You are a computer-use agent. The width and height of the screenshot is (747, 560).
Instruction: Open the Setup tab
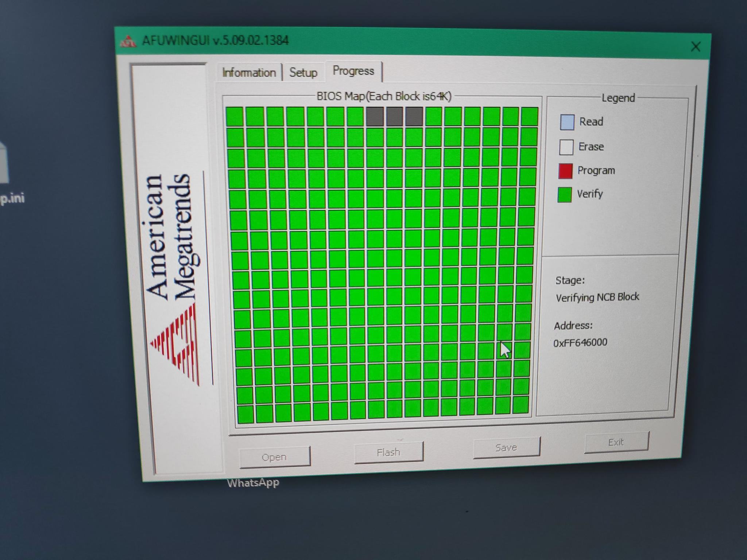click(303, 72)
